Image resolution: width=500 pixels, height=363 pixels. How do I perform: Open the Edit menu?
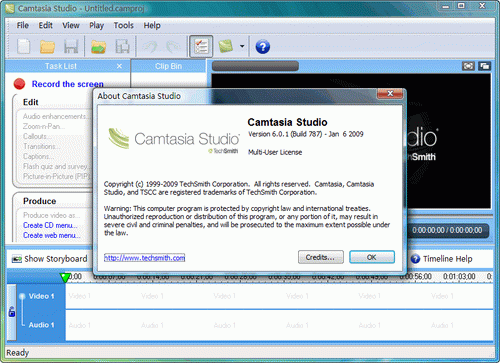pos(45,25)
